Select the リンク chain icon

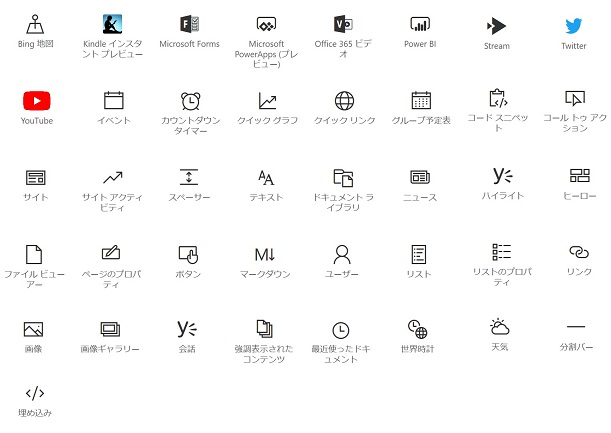(579, 252)
